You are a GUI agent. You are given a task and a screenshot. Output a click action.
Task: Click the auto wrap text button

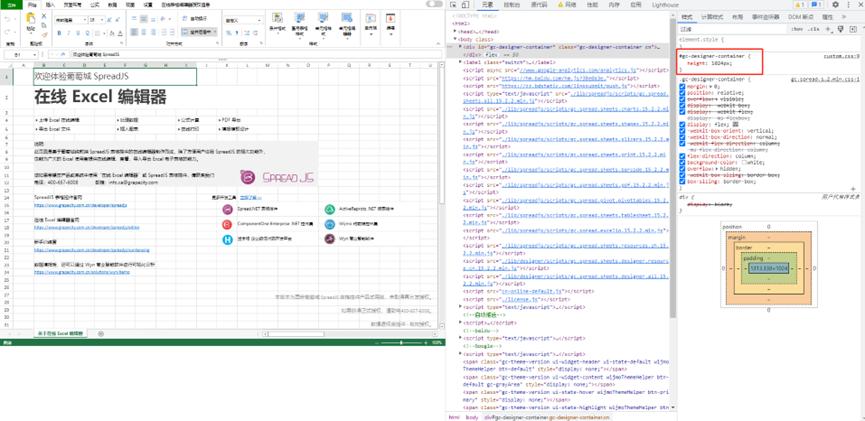[194, 19]
